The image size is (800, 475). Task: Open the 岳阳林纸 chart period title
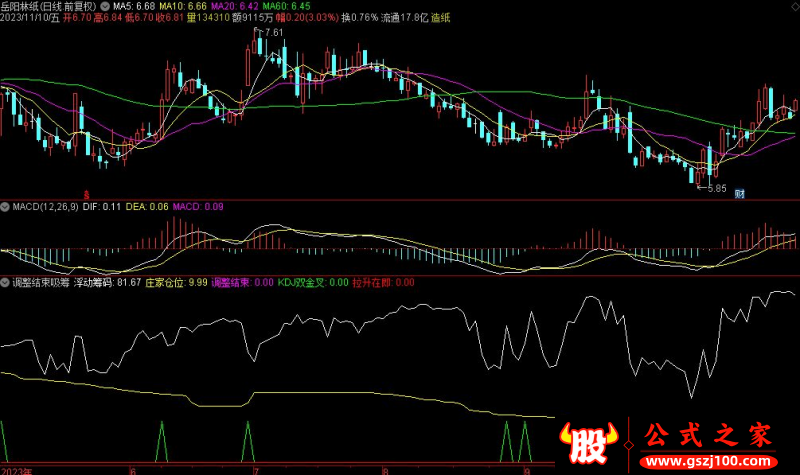pyautogui.click(x=50, y=6)
